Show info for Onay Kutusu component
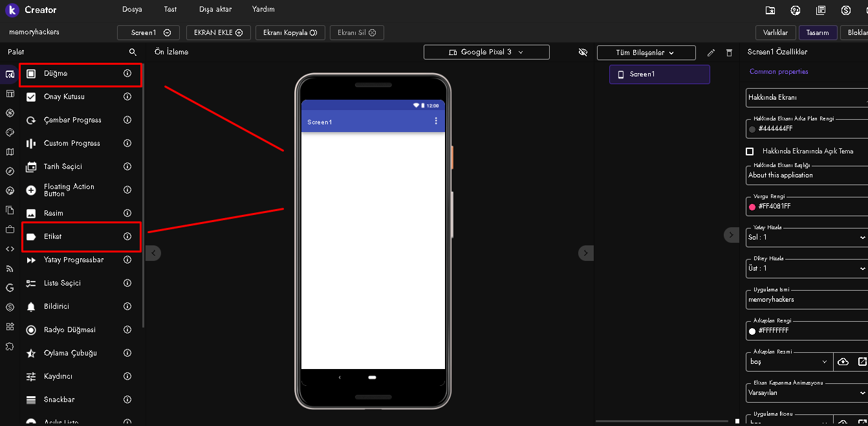 (127, 96)
